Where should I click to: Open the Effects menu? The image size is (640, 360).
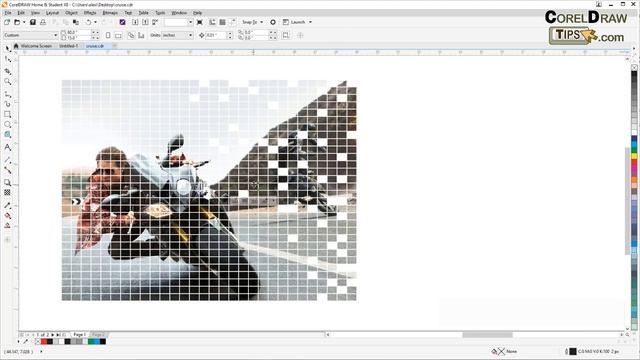pos(90,13)
